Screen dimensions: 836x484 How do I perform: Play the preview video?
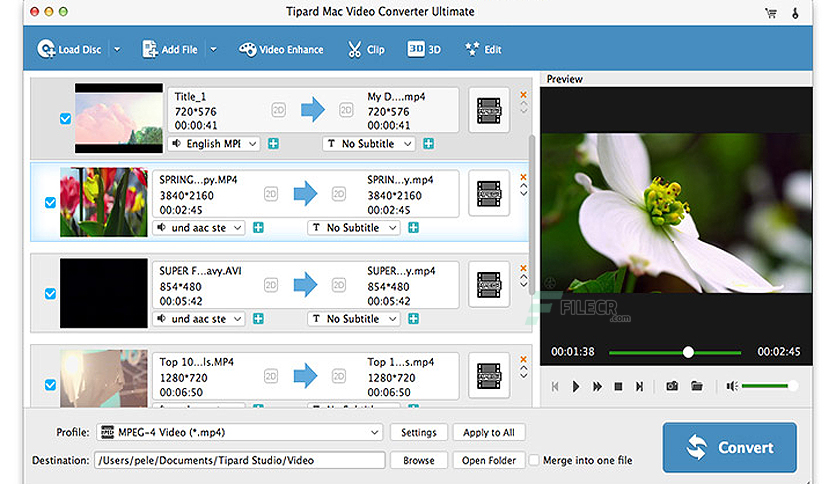point(576,386)
